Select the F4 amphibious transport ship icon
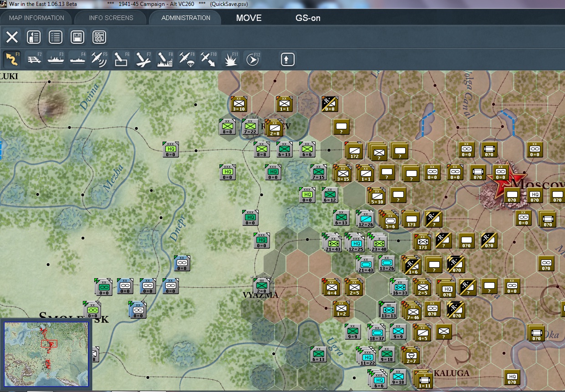This screenshot has width=565, height=392. coord(77,59)
